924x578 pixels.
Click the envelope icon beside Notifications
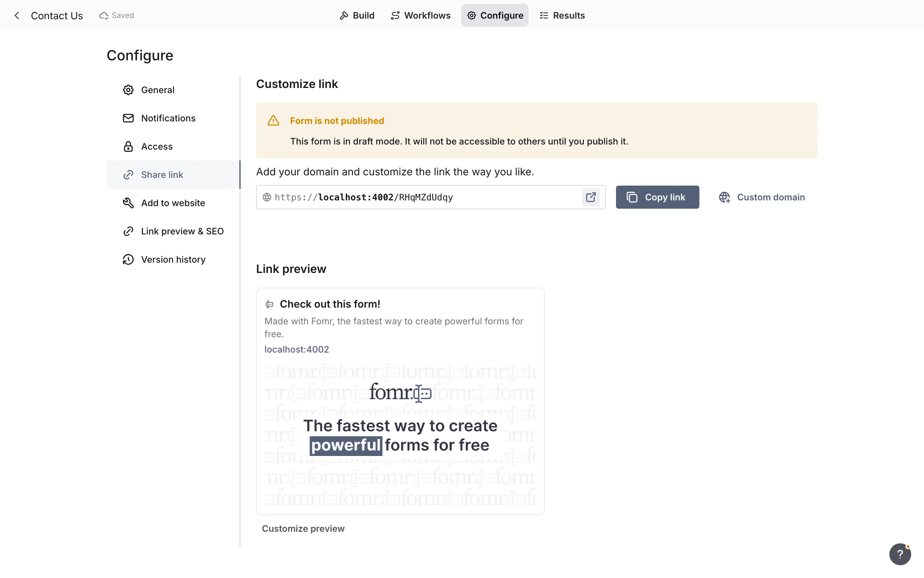[128, 118]
